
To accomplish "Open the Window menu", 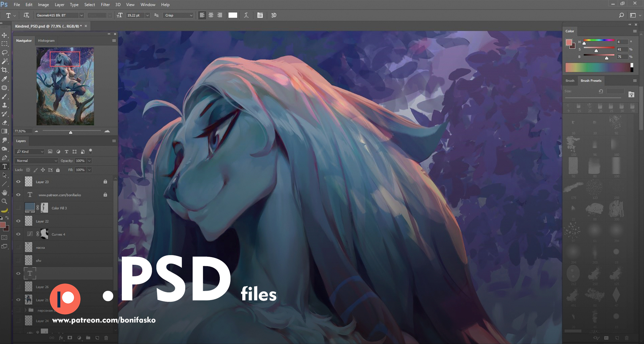I will coord(148,5).
